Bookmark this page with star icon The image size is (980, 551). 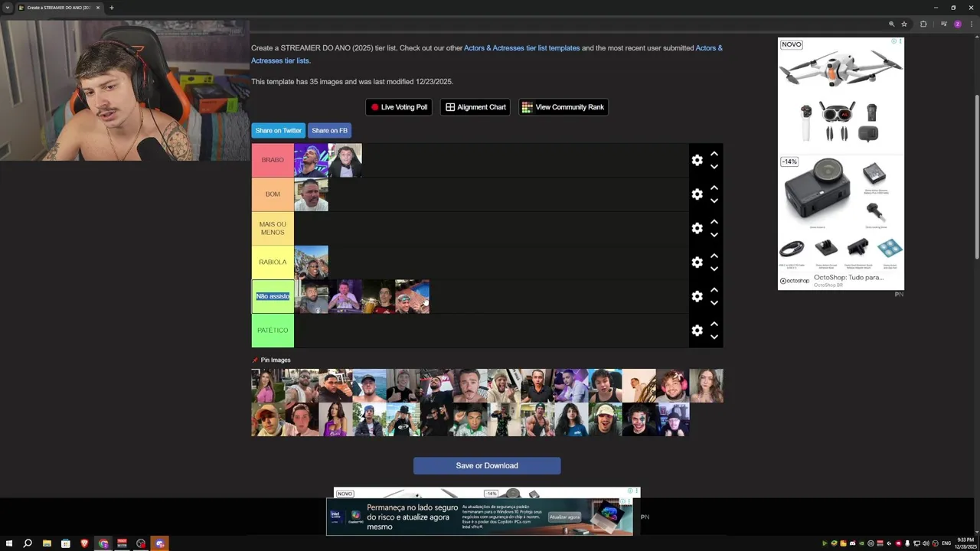coord(904,24)
